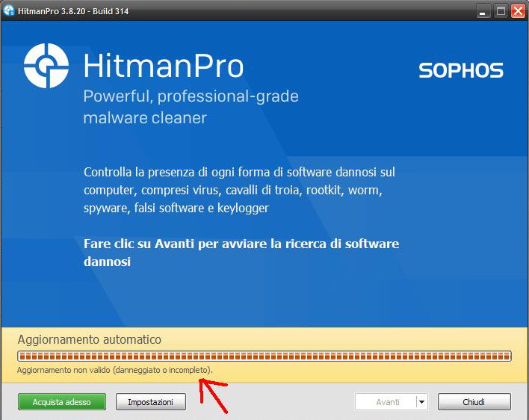The image size is (529, 420).
Task: Click the Avanti button
Action: [386, 402]
